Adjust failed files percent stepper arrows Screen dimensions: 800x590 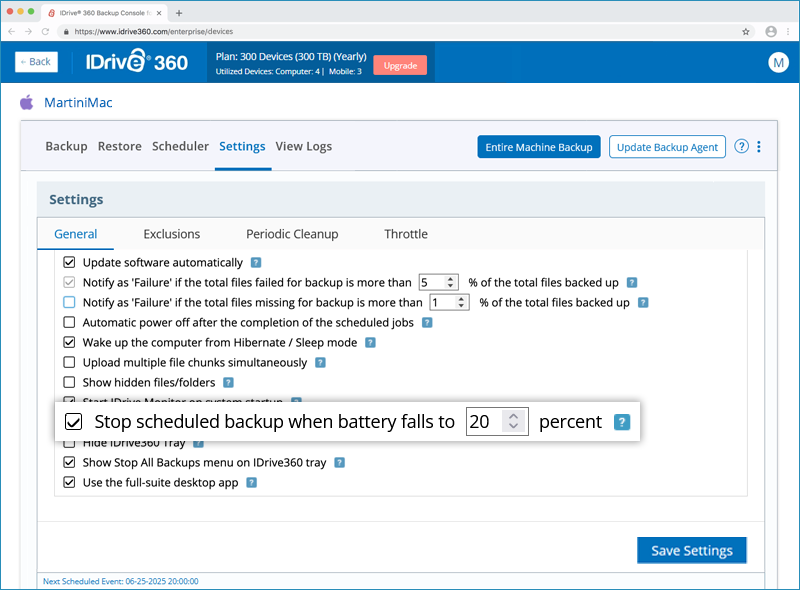coord(450,282)
